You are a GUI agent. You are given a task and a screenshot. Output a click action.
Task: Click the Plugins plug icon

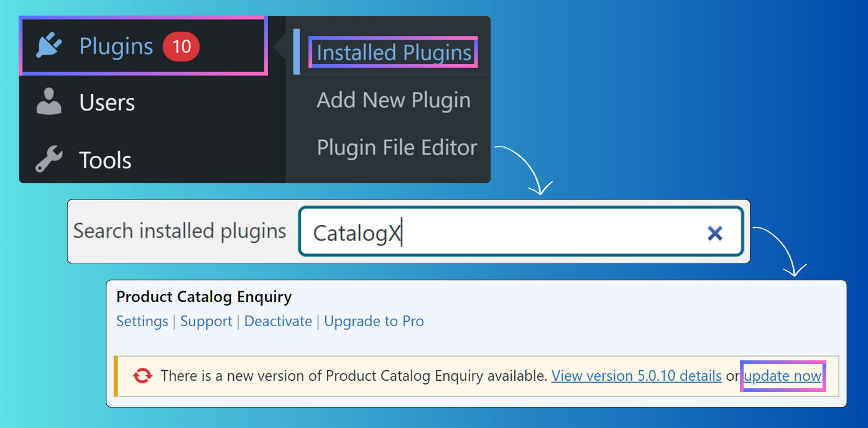49,47
